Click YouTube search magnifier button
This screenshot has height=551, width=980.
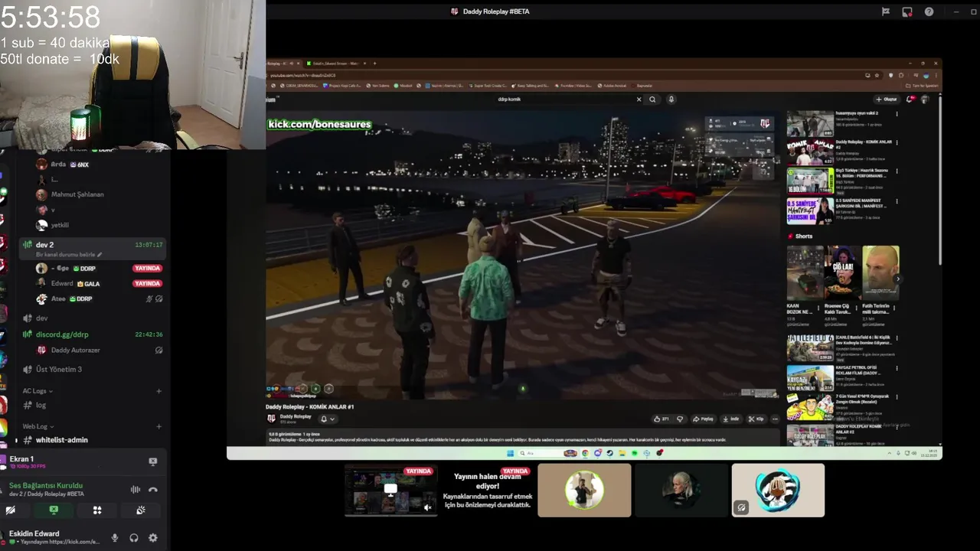(652, 99)
